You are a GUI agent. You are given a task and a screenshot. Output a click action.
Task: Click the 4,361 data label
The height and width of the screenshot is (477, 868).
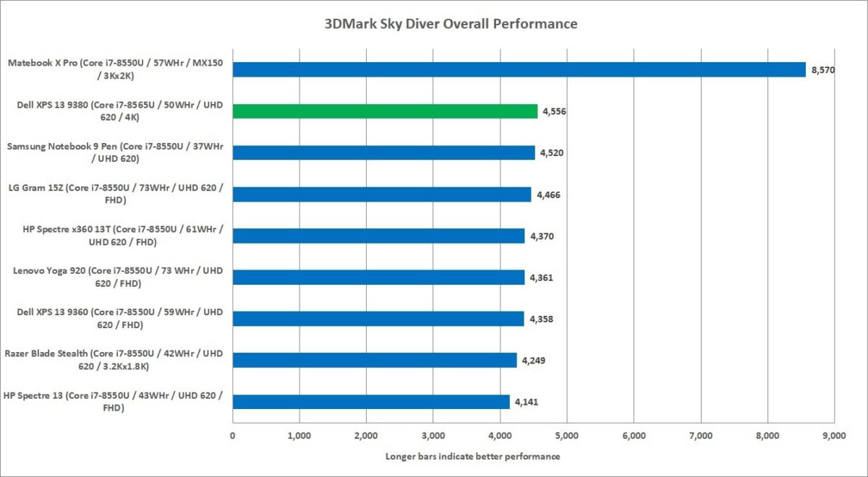542,278
